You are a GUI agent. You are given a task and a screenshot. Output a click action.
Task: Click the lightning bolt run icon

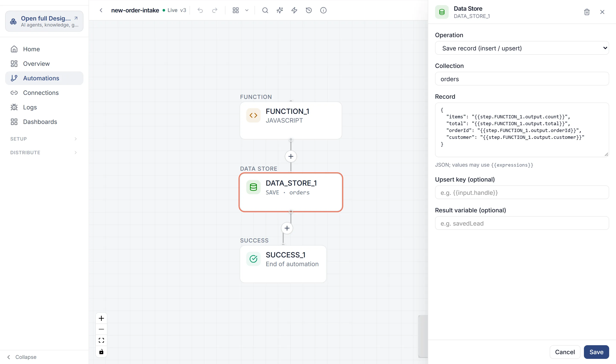294,10
